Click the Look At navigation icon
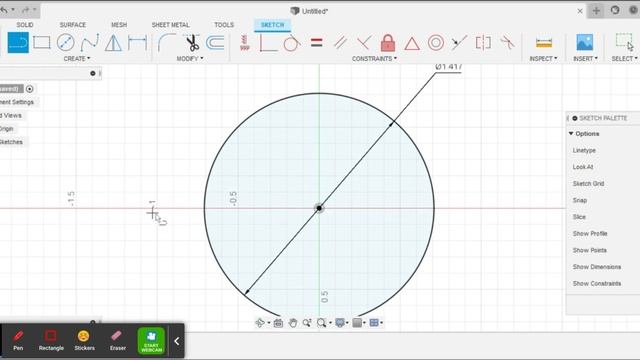640x360 pixels. pyautogui.click(x=278, y=323)
